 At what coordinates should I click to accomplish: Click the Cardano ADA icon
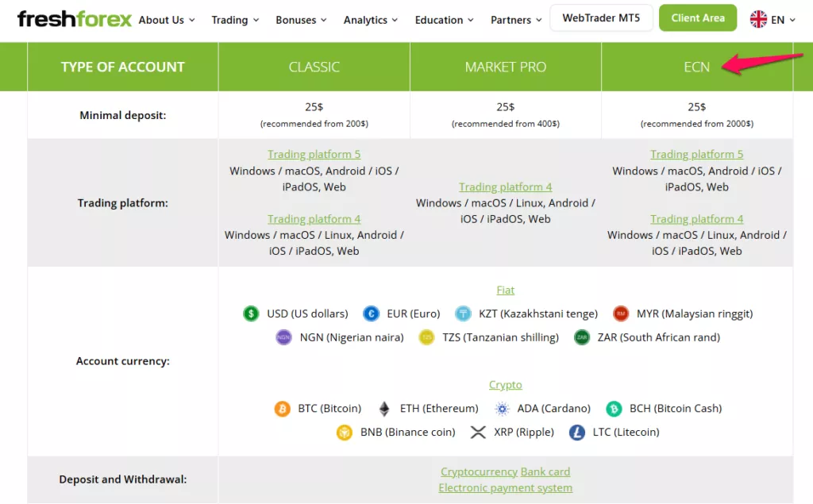(x=502, y=409)
